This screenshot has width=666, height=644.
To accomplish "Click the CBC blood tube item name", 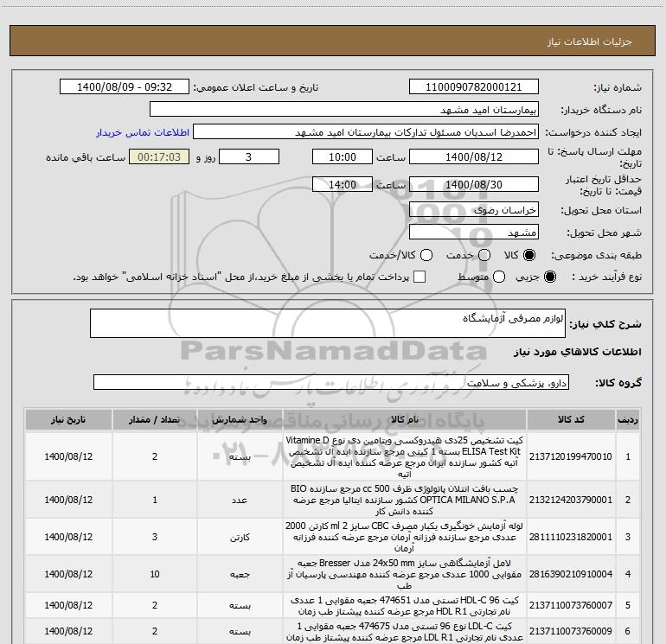I will (x=405, y=537).
